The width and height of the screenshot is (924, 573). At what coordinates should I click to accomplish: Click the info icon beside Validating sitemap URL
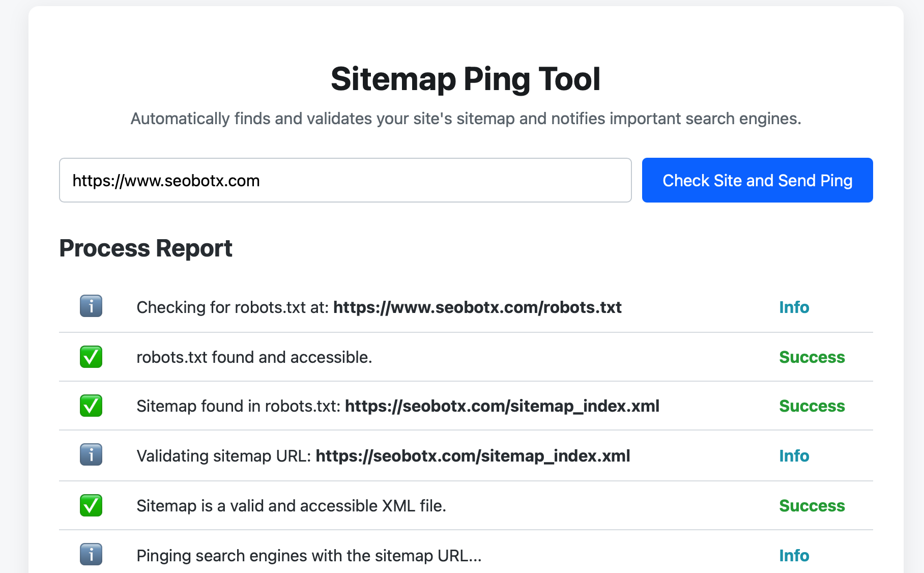[91, 455]
